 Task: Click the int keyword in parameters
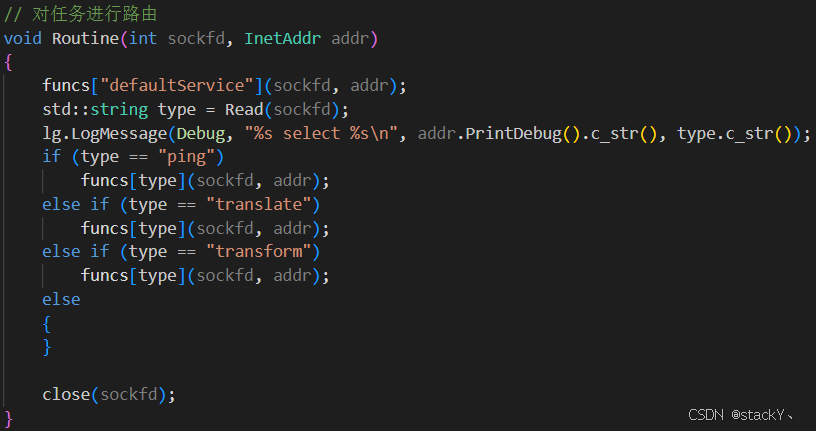coord(143,39)
